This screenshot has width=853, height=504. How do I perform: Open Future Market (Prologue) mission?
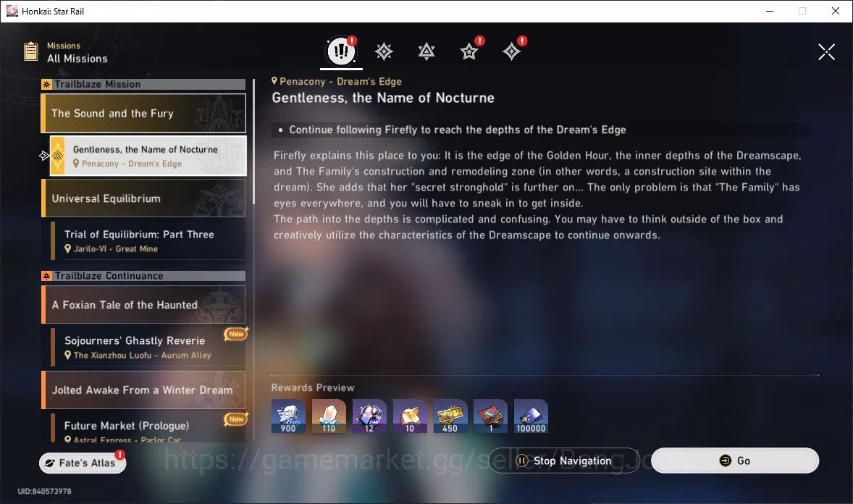(x=148, y=428)
